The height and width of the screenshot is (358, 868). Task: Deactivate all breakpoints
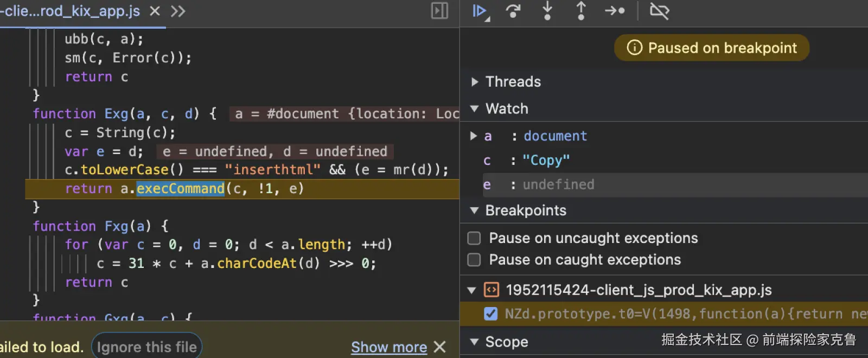[660, 11]
